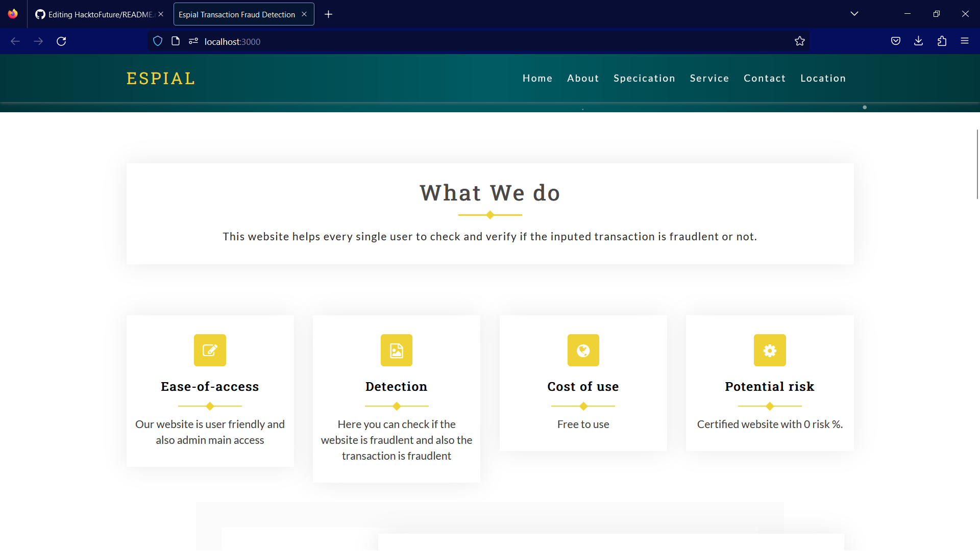The image size is (980, 551).
Task: Navigate to the Home section
Action: click(x=537, y=78)
